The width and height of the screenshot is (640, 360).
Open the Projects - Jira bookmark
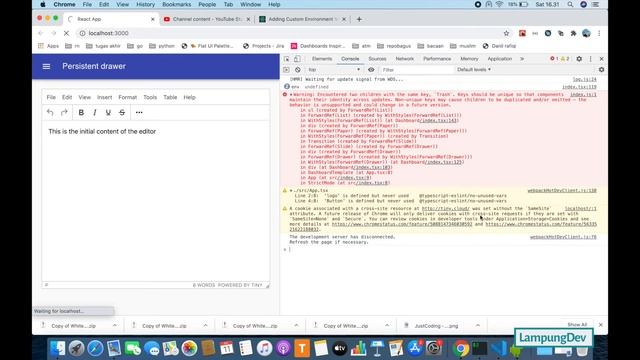(x=263, y=46)
